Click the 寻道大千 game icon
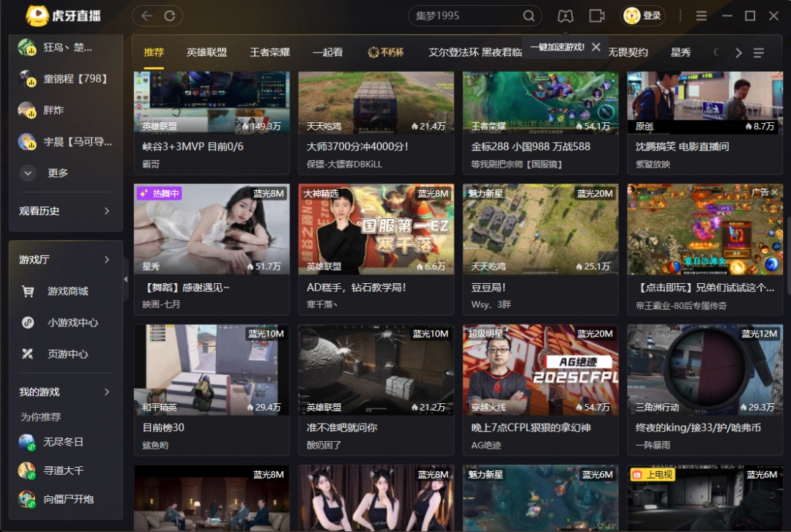 click(x=27, y=471)
